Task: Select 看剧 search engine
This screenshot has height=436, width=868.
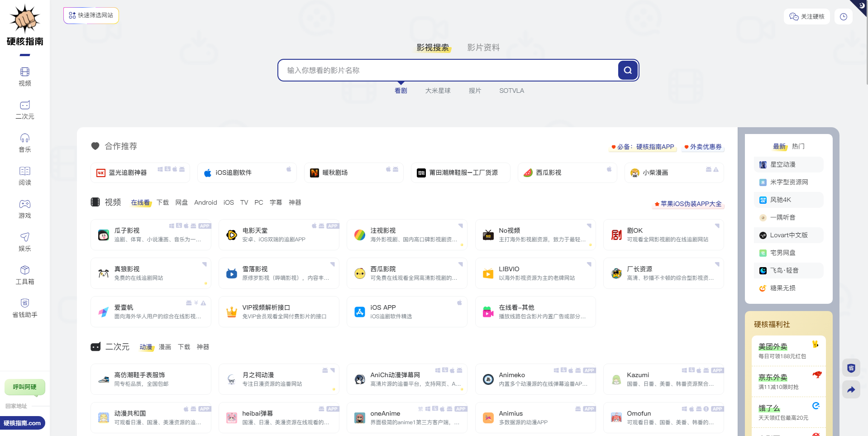Action: 401,91
